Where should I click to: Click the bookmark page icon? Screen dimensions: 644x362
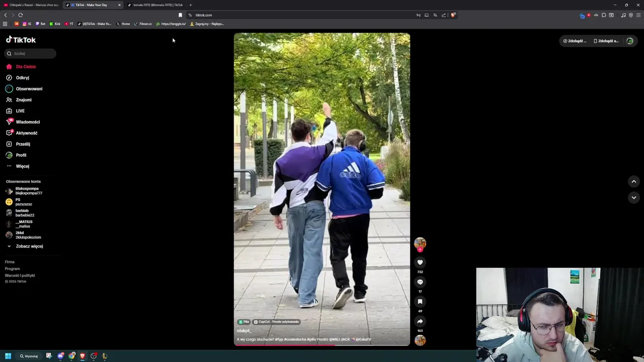[180, 15]
